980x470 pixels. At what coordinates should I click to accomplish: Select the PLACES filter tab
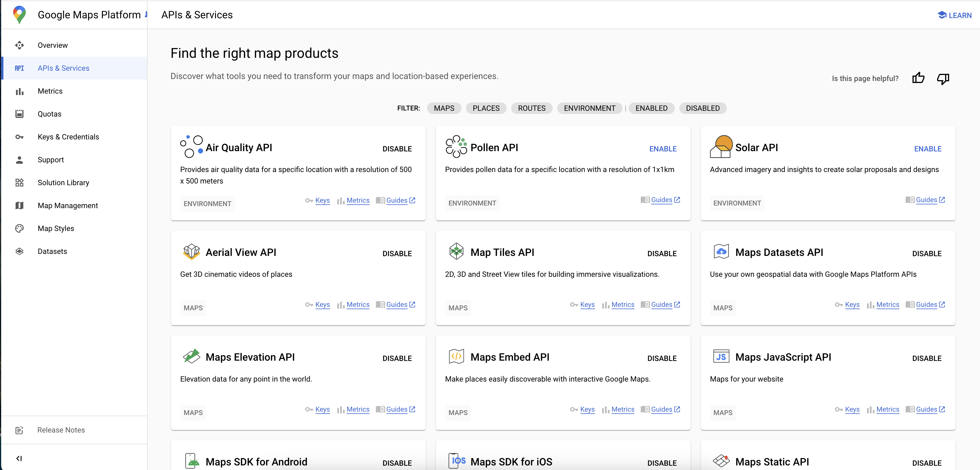pyautogui.click(x=486, y=108)
